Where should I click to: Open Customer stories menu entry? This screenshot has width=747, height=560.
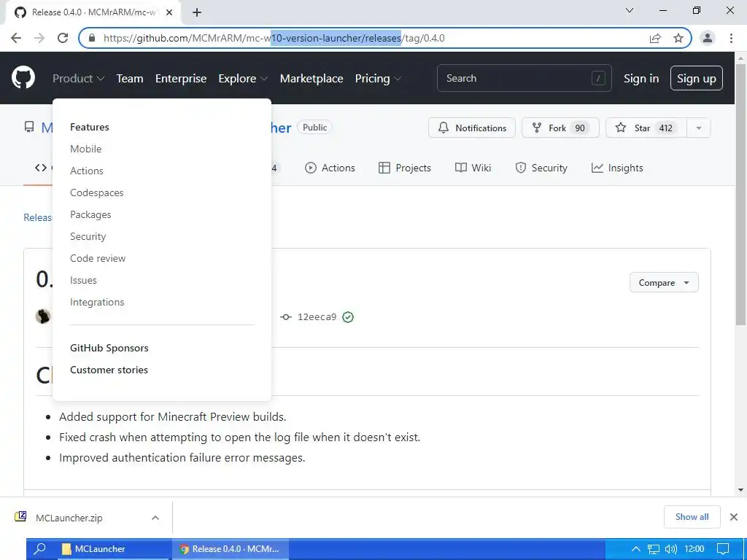coord(109,370)
